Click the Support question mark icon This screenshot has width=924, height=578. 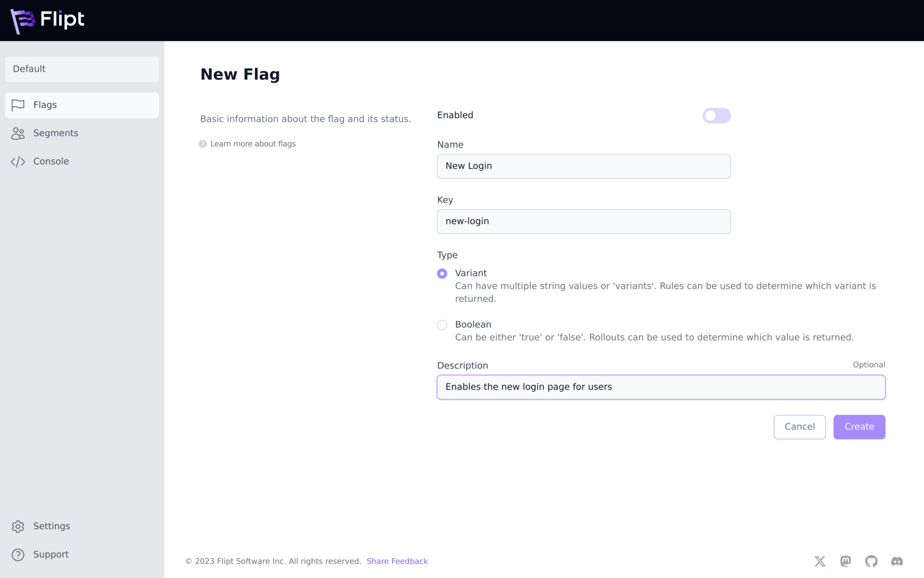pyautogui.click(x=18, y=555)
